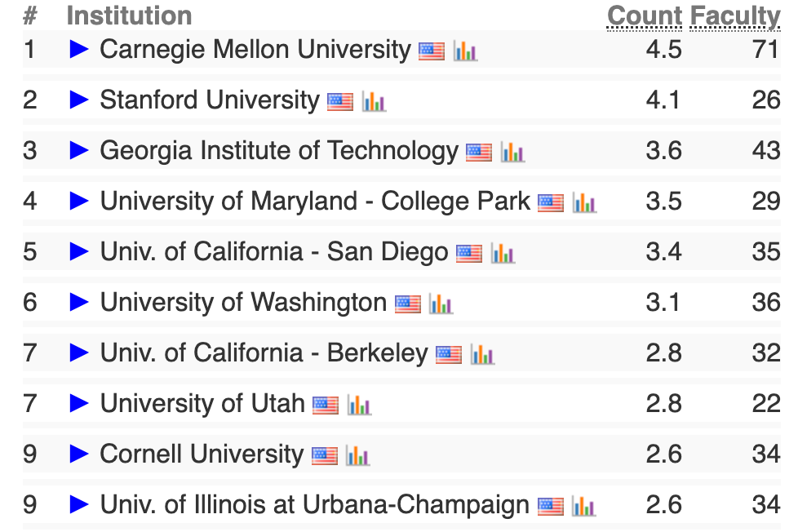Click the Count column header
This screenshot has width=798, height=532.
click(645, 16)
